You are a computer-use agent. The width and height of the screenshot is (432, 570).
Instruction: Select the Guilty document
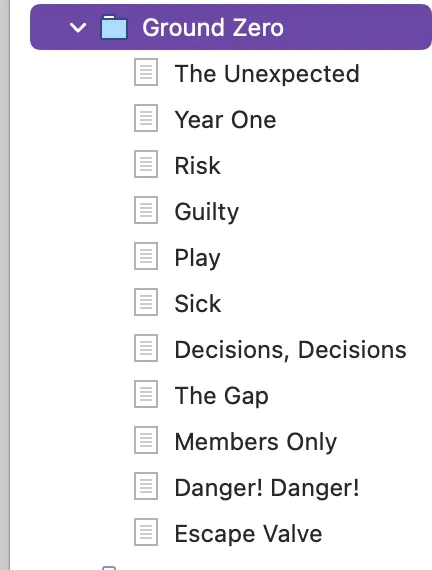[x=207, y=212]
